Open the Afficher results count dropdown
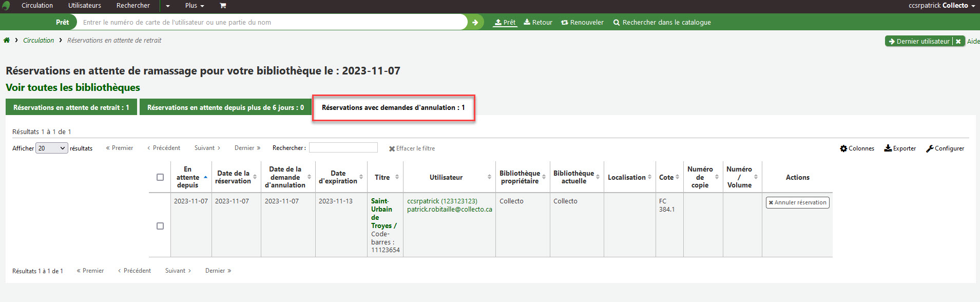The height and width of the screenshot is (302, 980). [x=51, y=148]
